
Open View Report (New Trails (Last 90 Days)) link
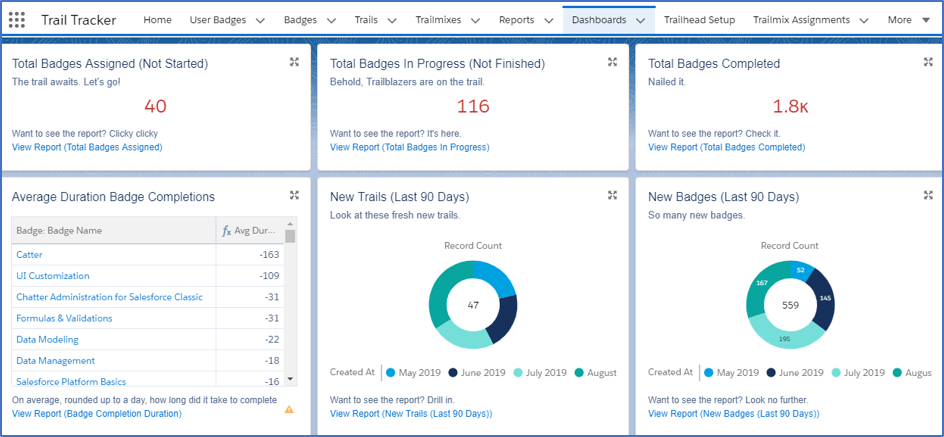pos(411,414)
